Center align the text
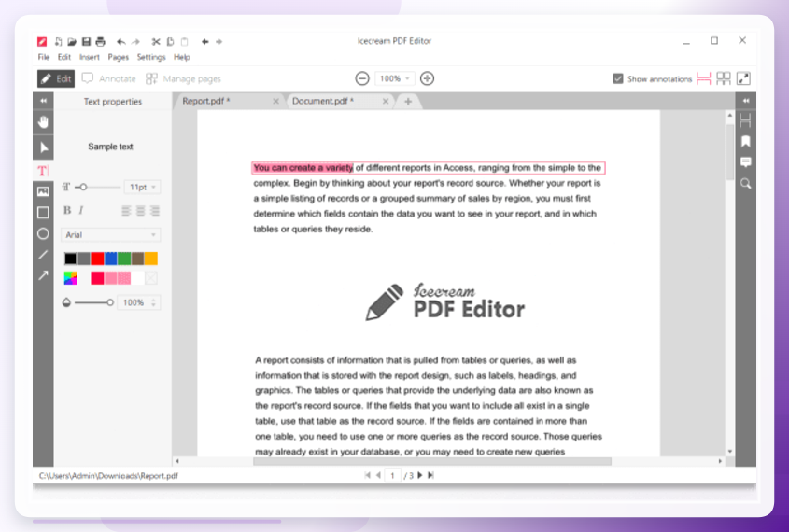Screen dimensions: 789x532 coord(140,211)
